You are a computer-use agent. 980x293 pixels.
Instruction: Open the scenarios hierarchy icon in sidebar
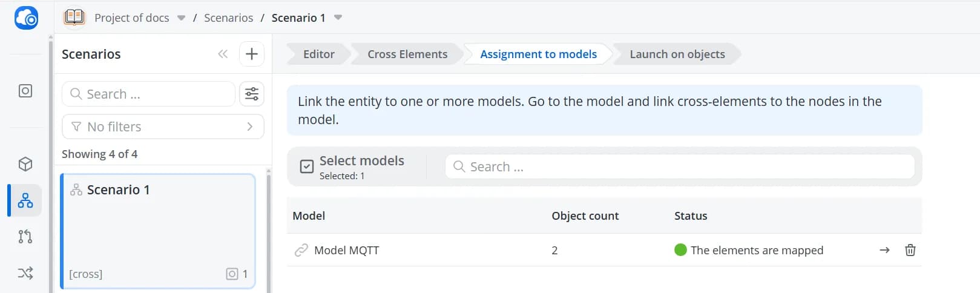pyautogui.click(x=25, y=200)
